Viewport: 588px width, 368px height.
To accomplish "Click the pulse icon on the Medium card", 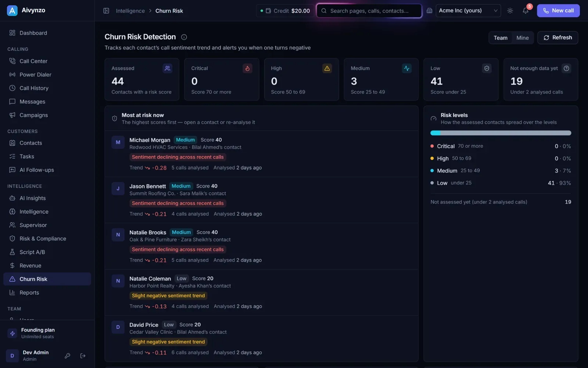I will [407, 68].
